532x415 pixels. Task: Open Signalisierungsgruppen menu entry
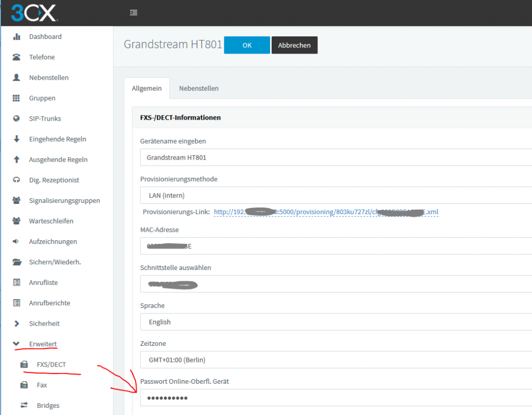pyautogui.click(x=64, y=201)
